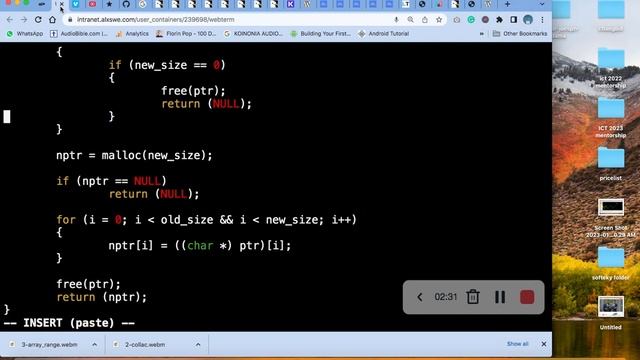Switch to the GitHub tab

click(x=126, y=4)
